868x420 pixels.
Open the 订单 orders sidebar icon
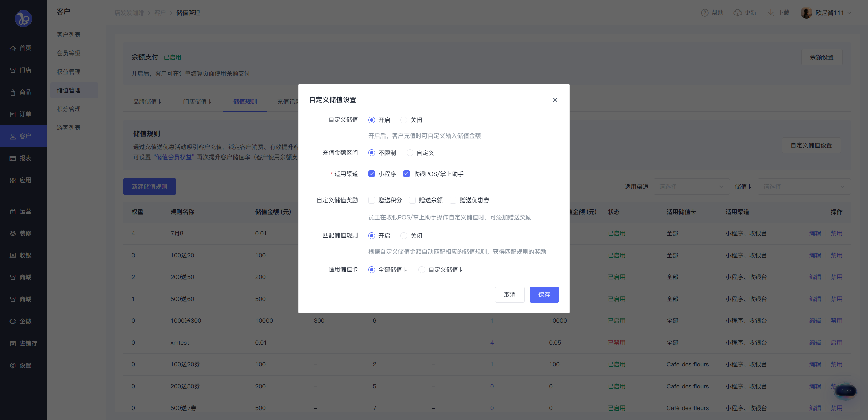coord(13,114)
